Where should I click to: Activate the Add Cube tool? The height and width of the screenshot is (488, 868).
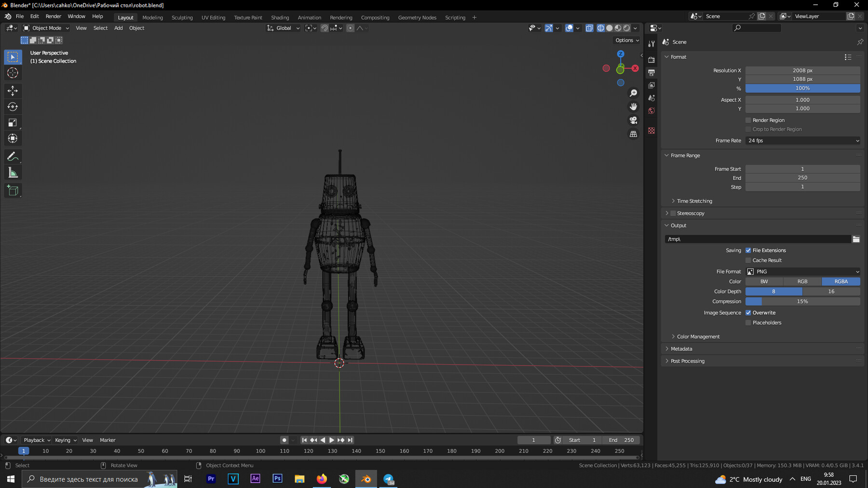[13, 190]
